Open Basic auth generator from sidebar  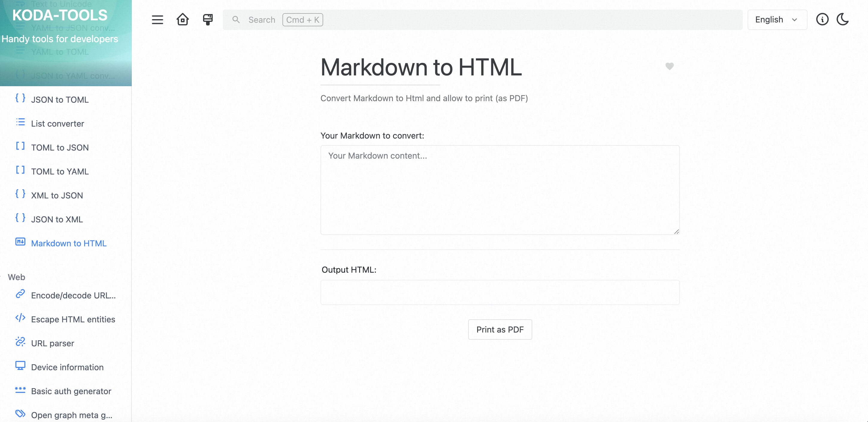coord(71,391)
